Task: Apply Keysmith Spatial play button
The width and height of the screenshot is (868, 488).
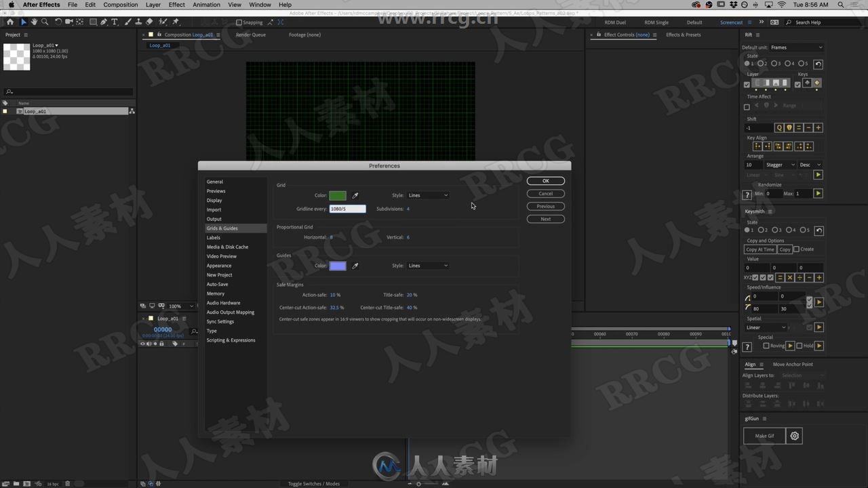Action: pos(819,327)
